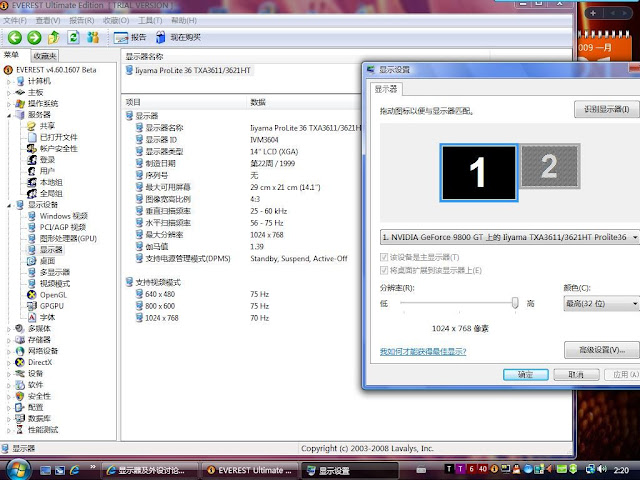
Task: Expand the 操作系统 tree node
Action: pos(9,104)
